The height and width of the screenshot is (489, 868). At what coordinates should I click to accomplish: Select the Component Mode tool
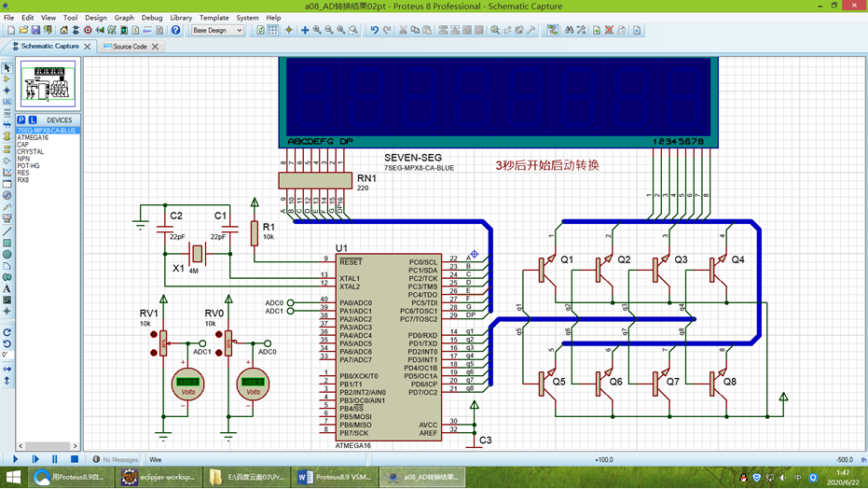pyautogui.click(x=7, y=79)
